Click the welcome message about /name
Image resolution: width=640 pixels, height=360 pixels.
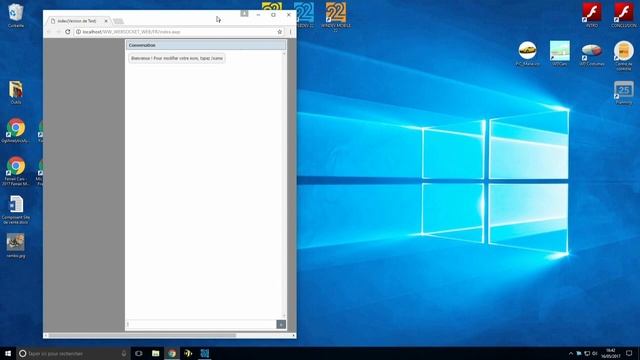click(177, 58)
